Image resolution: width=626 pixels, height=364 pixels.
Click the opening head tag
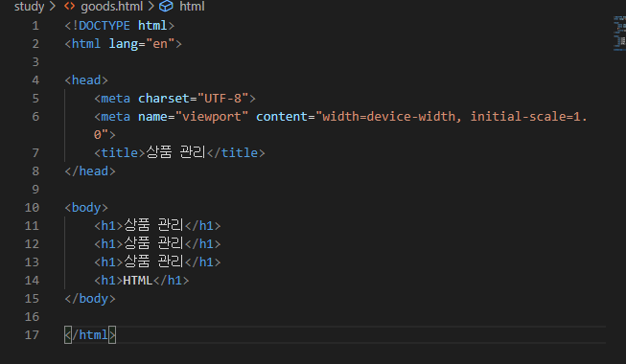pyautogui.click(x=86, y=80)
